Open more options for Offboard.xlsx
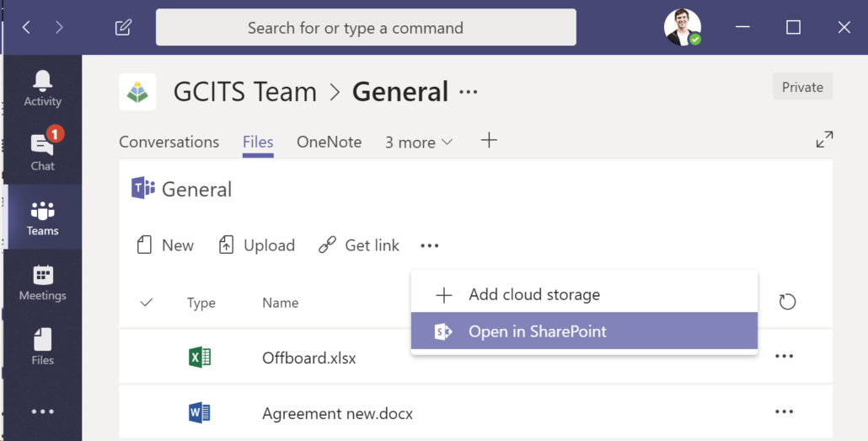 coord(784,357)
